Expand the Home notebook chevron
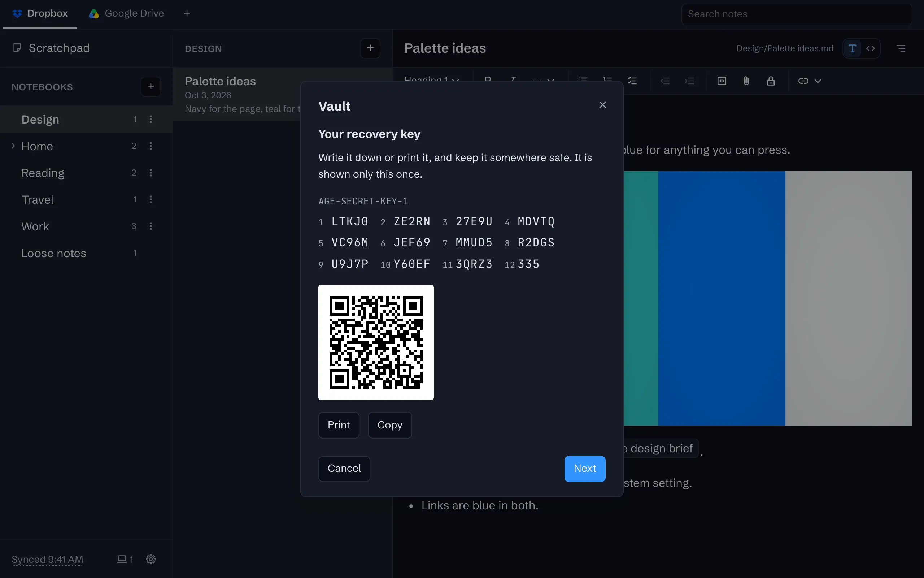The height and width of the screenshot is (578, 924). point(13,146)
